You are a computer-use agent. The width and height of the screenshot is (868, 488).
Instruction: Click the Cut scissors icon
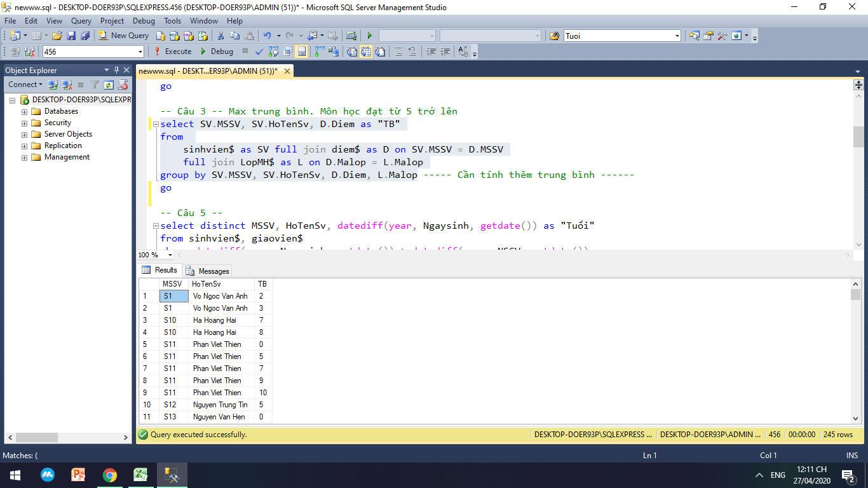(x=221, y=36)
